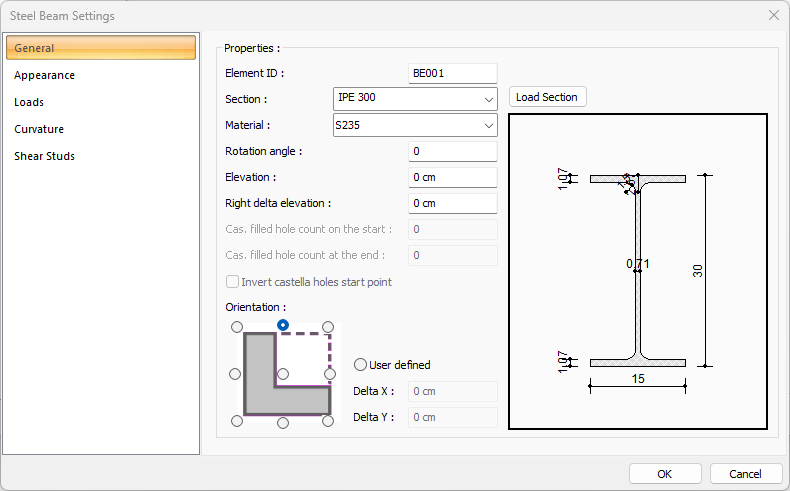Screen dimensions: 790x491
Task: Click the Load Section button
Action: pos(547,97)
